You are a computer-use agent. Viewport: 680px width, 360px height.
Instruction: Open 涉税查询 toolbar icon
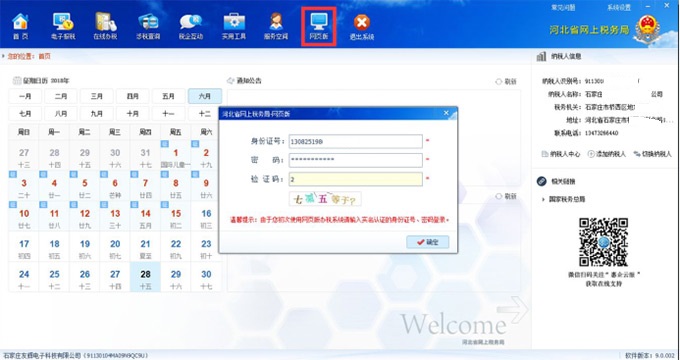coord(148,26)
